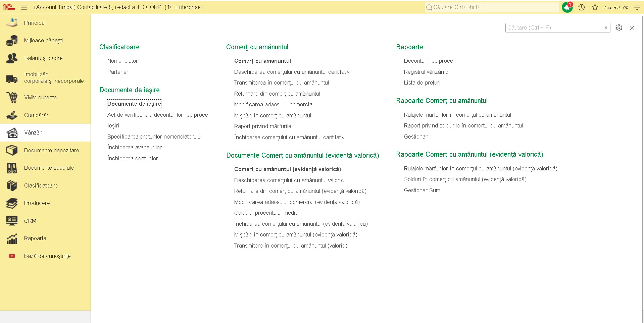This screenshot has width=644, height=323.
Task: Open Lista de prețuri report
Action: [422, 83]
